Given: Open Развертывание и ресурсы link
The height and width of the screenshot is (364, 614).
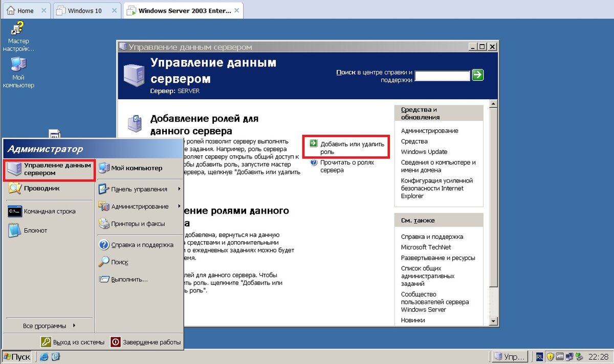Looking at the screenshot, I should point(438,258).
